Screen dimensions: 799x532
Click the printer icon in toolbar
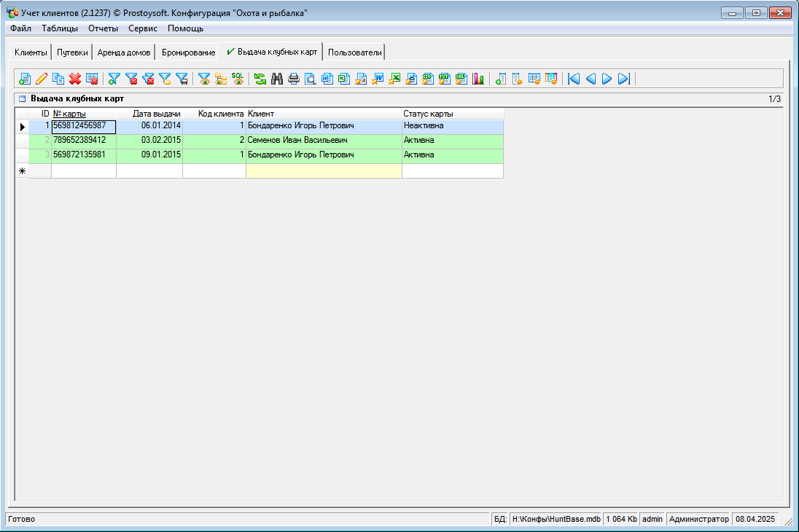click(x=294, y=79)
